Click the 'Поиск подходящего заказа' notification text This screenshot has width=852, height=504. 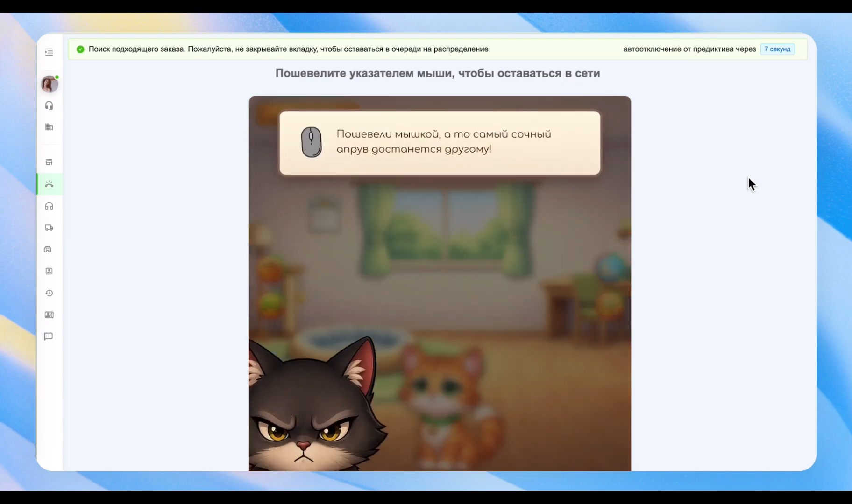(x=288, y=49)
